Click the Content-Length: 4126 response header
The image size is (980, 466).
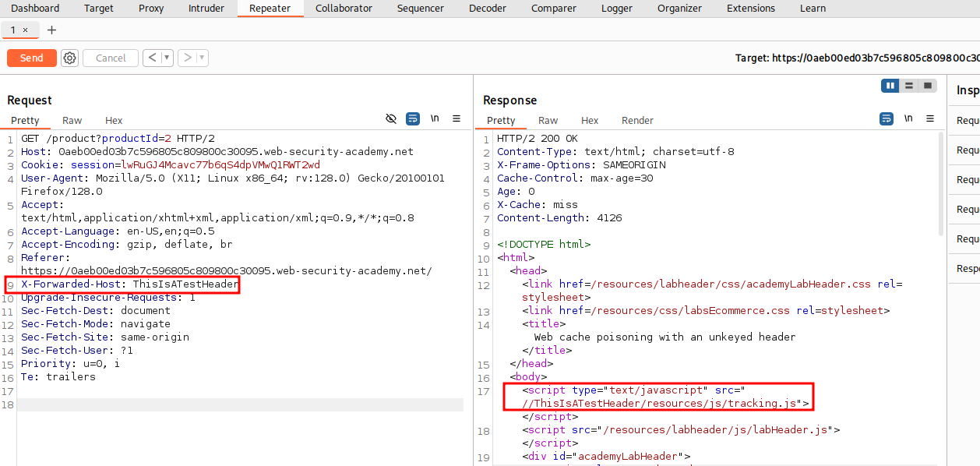pyautogui.click(x=559, y=218)
